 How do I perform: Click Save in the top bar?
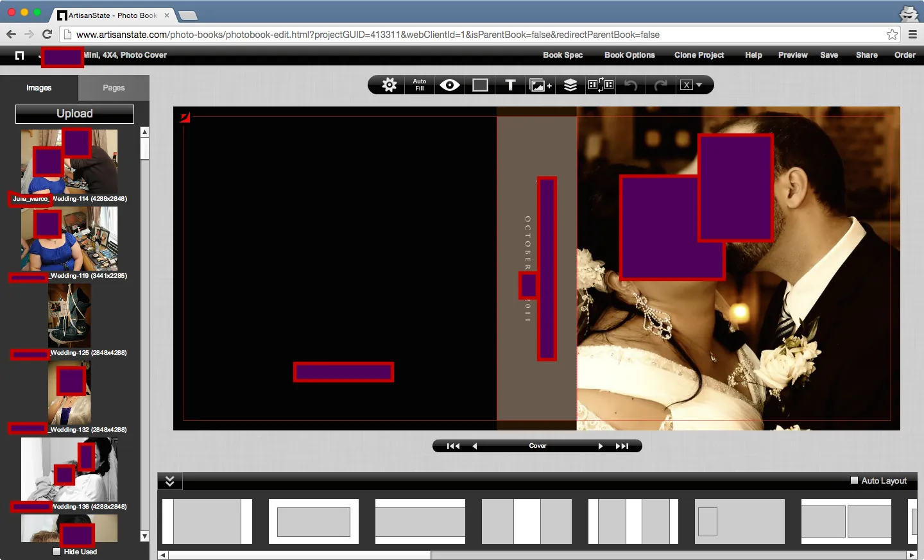tap(829, 55)
